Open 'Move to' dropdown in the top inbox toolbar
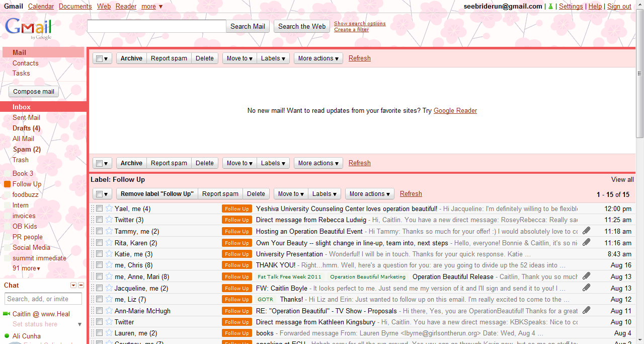The width and height of the screenshot is (644, 344). pyautogui.click(x=239, y=58)
